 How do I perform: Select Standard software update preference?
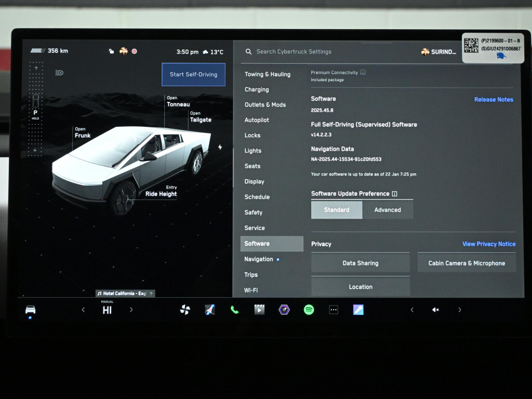point(336,210)
